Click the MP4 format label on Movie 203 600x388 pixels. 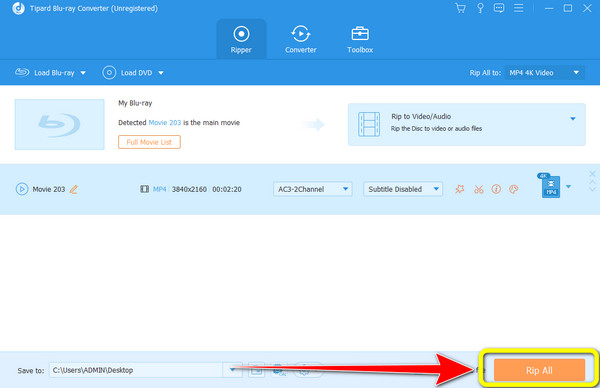click(x=160, y=189)
